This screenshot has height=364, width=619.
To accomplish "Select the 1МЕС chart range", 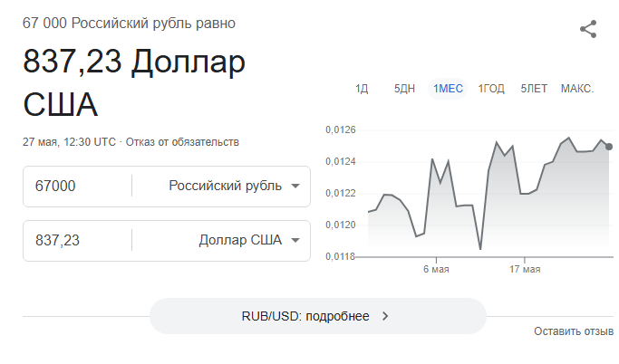I will click(448, 89).
